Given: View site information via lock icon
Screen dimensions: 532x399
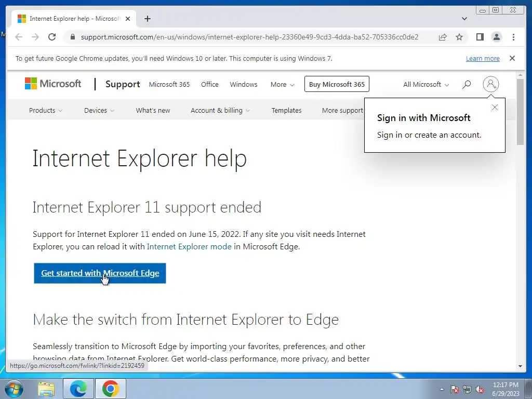Looking at the screenshot, I should [x=73, y=37].
